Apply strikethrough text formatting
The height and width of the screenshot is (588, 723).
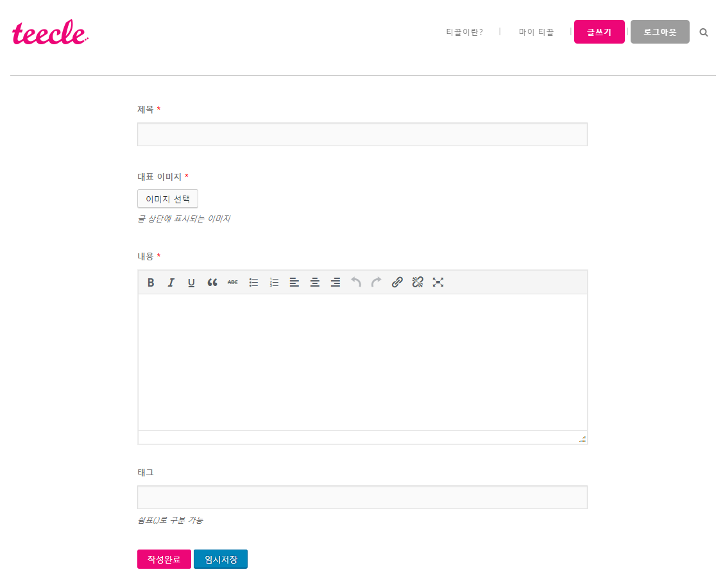point(232,282)
